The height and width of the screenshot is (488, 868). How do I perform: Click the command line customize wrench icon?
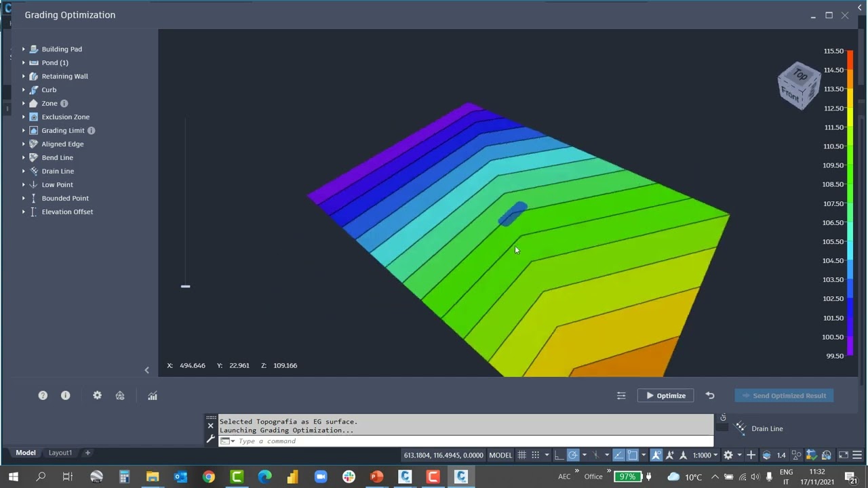coord(211,440)
